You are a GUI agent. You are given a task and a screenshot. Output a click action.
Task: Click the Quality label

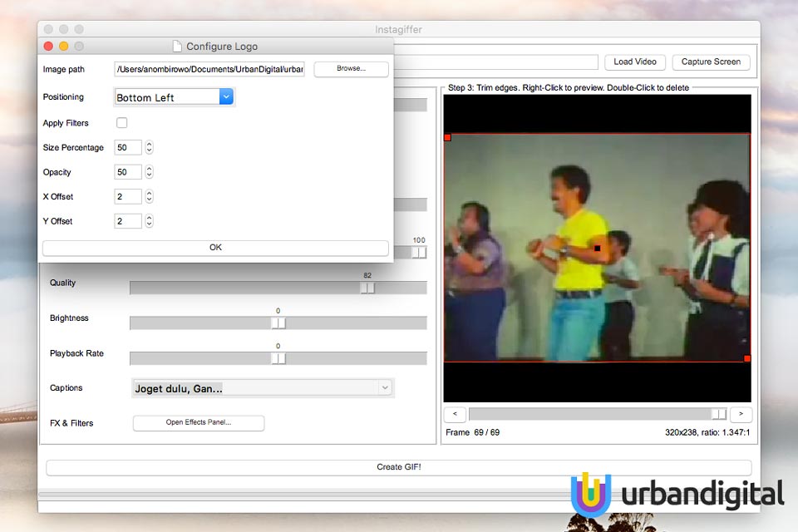point(62,283)
